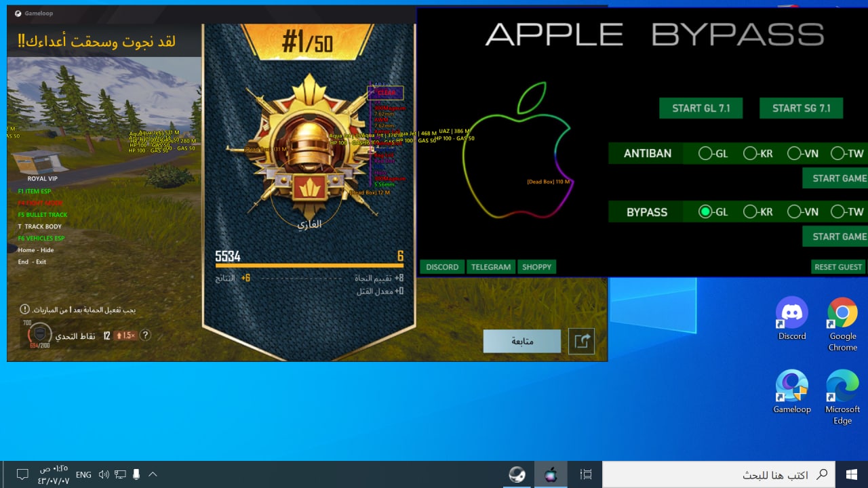Click the #1/50 rank header
868x488 pixels.
click(x=307, y=44)
